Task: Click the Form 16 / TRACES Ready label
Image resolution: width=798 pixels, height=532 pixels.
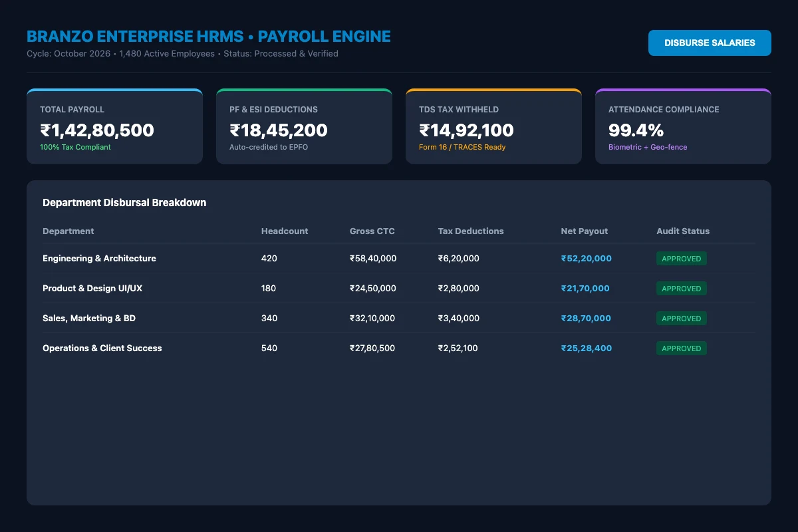Action: [x=462, y=147]
